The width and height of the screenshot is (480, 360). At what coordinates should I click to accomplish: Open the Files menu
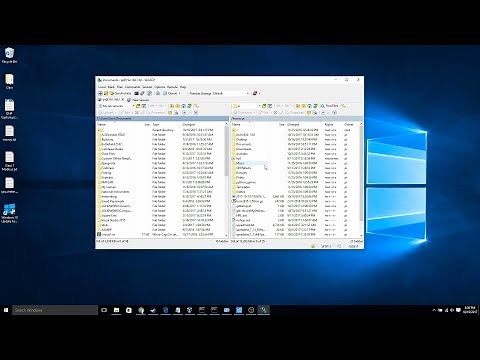(120, 87)
